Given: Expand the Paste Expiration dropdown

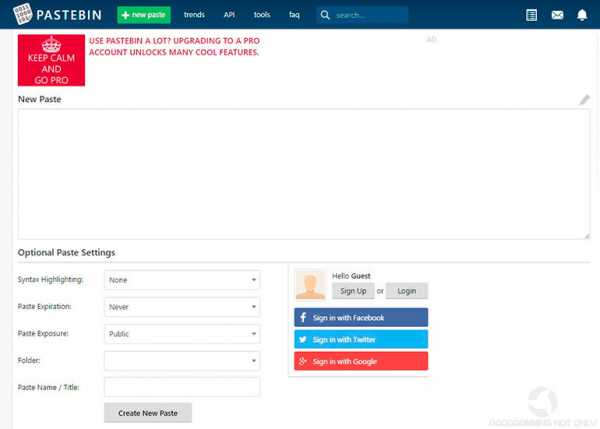Looking at the screenshot, I should click(182, 307).
